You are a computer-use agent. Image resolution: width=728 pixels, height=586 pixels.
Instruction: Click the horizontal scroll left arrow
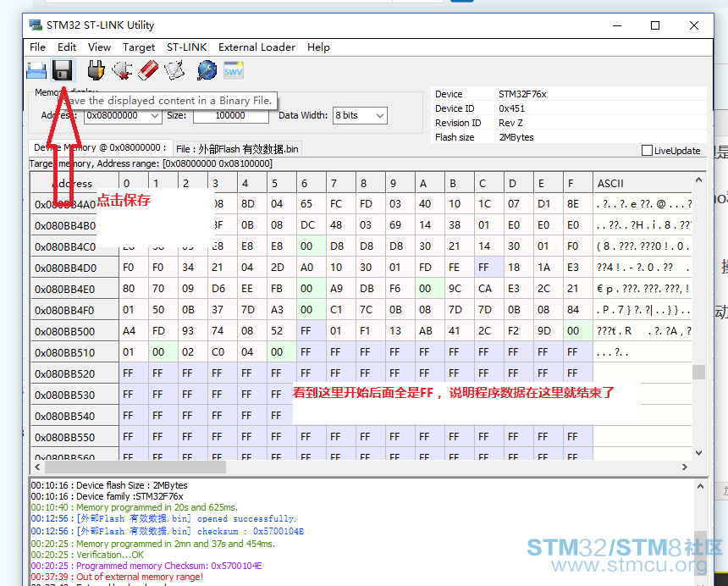(37, 467)
